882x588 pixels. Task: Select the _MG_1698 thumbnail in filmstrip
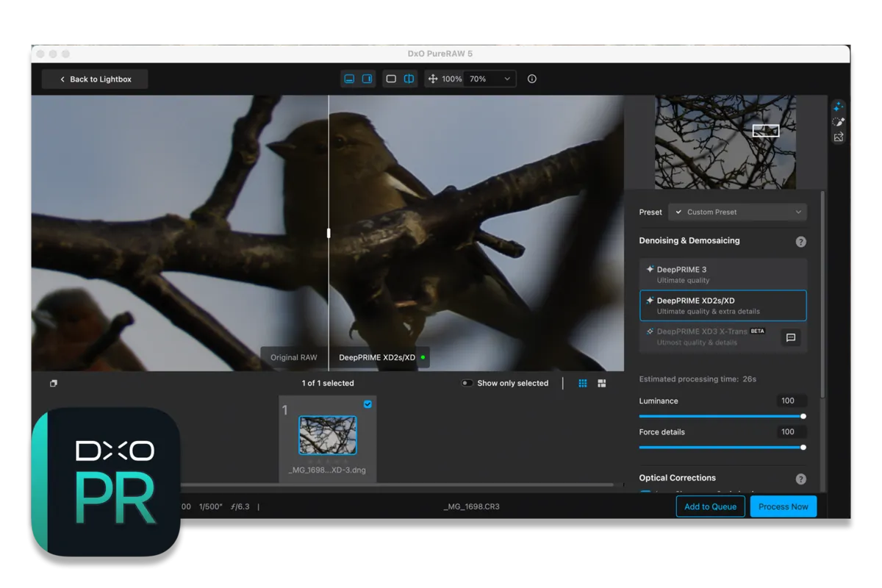point(327,435)
